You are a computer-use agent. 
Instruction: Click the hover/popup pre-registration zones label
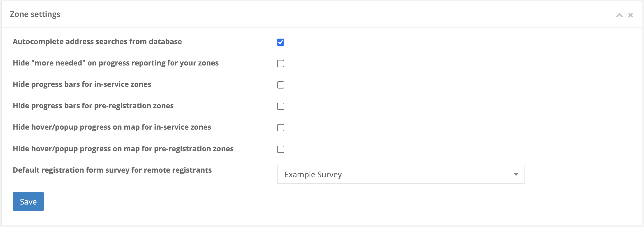(x=123, y=149)
